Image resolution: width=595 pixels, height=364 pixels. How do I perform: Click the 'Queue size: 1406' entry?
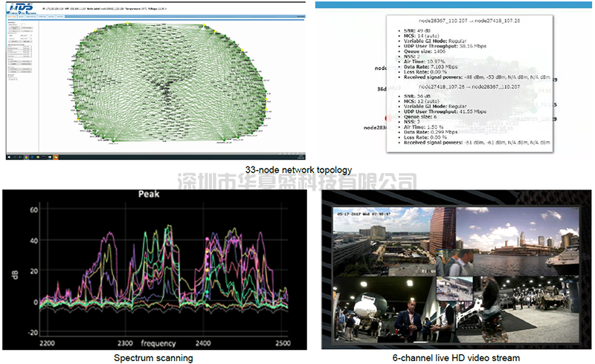424,51
